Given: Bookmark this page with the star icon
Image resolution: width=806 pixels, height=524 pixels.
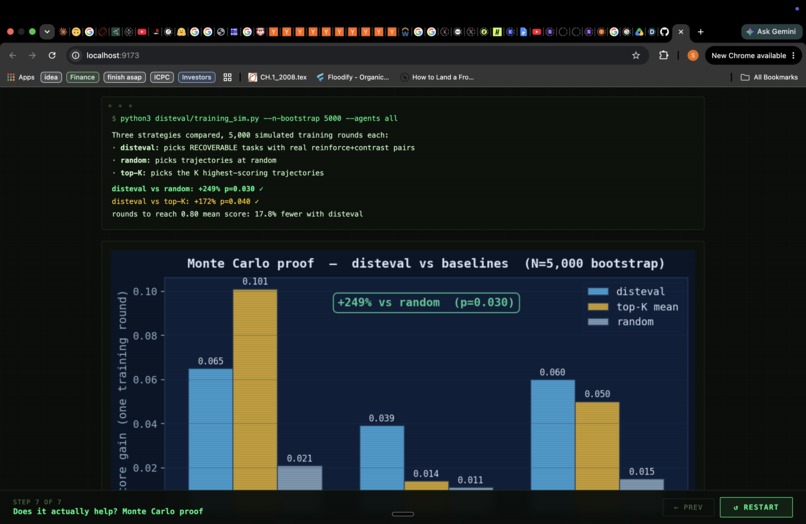Looking at the screenshot, I should point(636,56).
